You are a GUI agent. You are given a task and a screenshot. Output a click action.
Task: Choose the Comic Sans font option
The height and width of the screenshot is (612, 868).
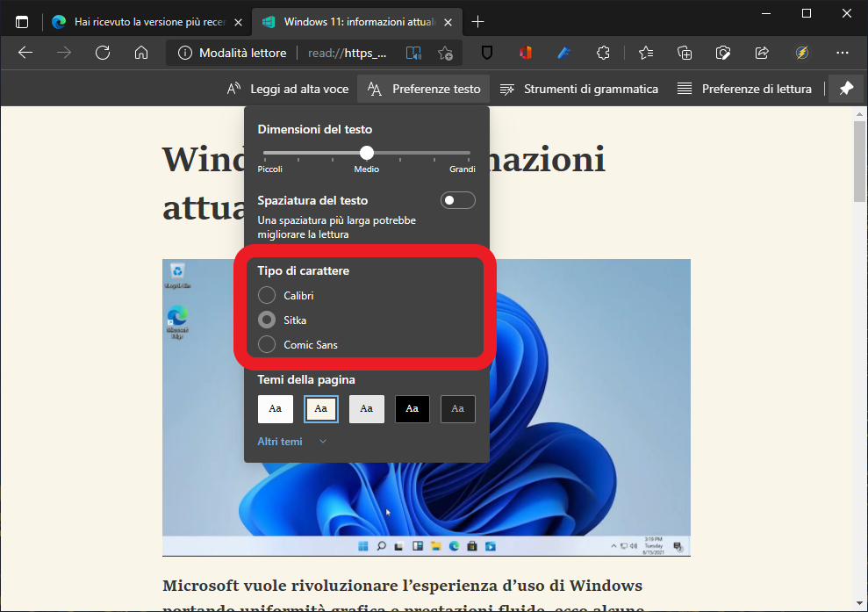point(267,344)
